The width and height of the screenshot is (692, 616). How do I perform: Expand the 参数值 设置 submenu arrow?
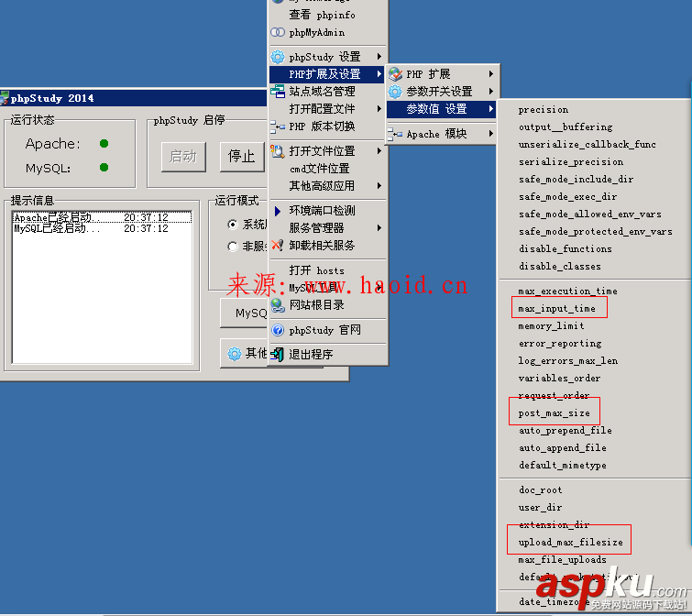click(x=490, y=108)
